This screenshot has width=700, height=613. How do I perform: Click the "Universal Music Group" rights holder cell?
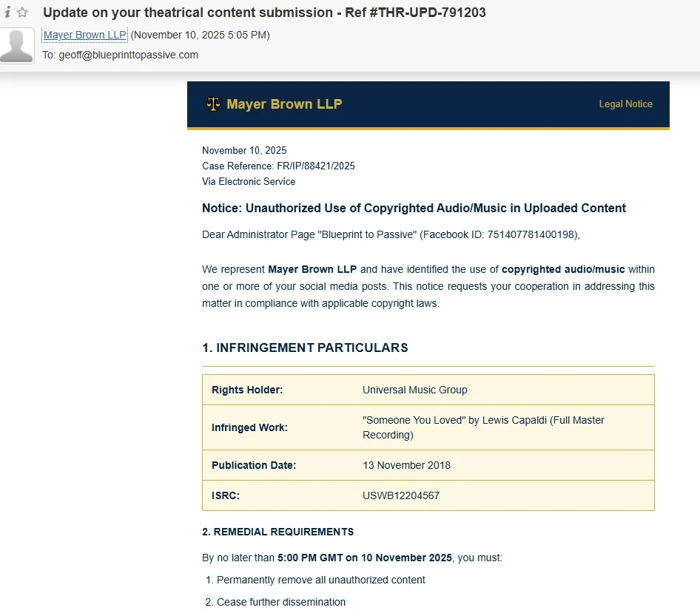click(414, 390)
